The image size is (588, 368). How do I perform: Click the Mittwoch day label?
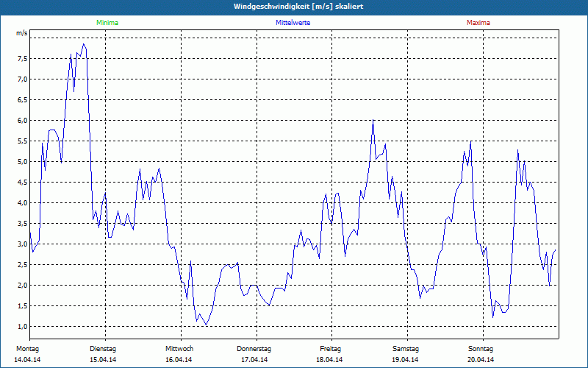[x=179, y=349]
